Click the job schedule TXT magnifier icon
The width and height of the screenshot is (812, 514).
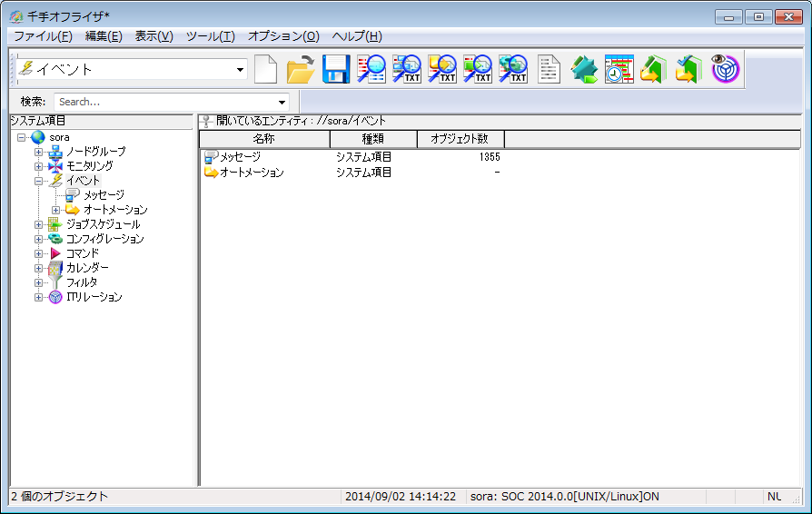tap(477, 69)
